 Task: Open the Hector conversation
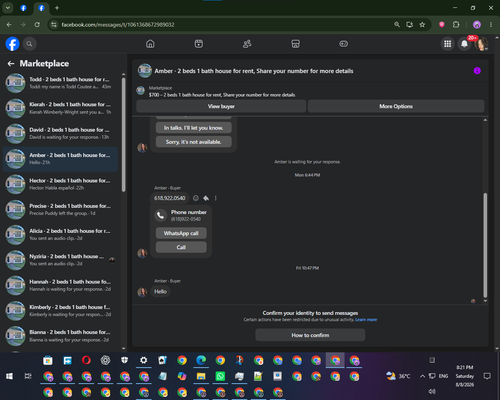pos(61,184)
